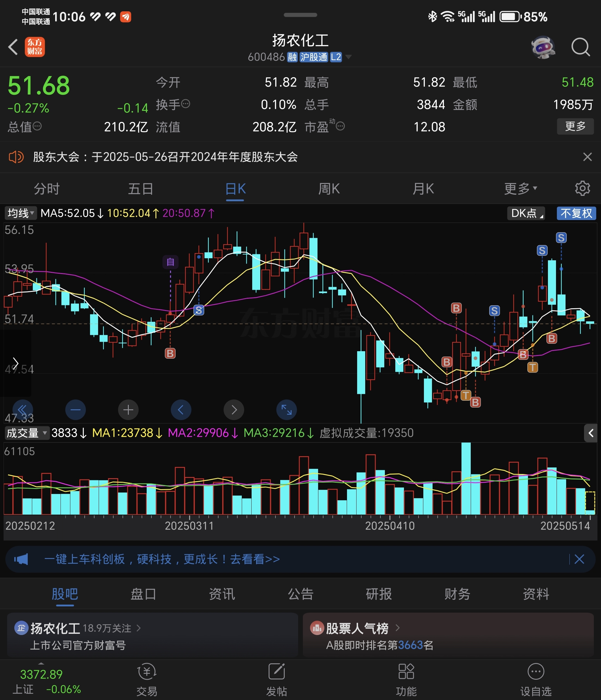This screenshot has height=700, width=601.
Task: Switch to 分时 chart tab
Action: pyautogui.click(x=47, y=188)
